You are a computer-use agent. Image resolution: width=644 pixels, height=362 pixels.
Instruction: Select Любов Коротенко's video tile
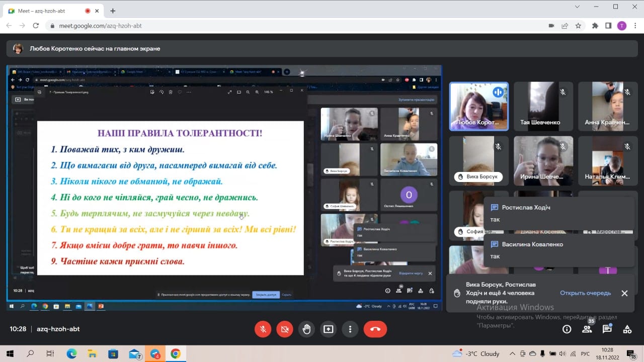coord(478,106)
